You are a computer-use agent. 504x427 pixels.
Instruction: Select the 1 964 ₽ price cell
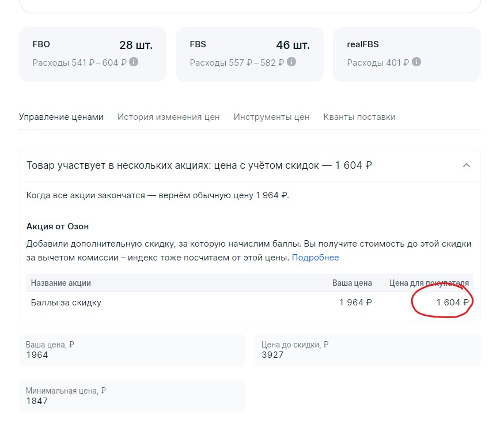pos(355,303)
